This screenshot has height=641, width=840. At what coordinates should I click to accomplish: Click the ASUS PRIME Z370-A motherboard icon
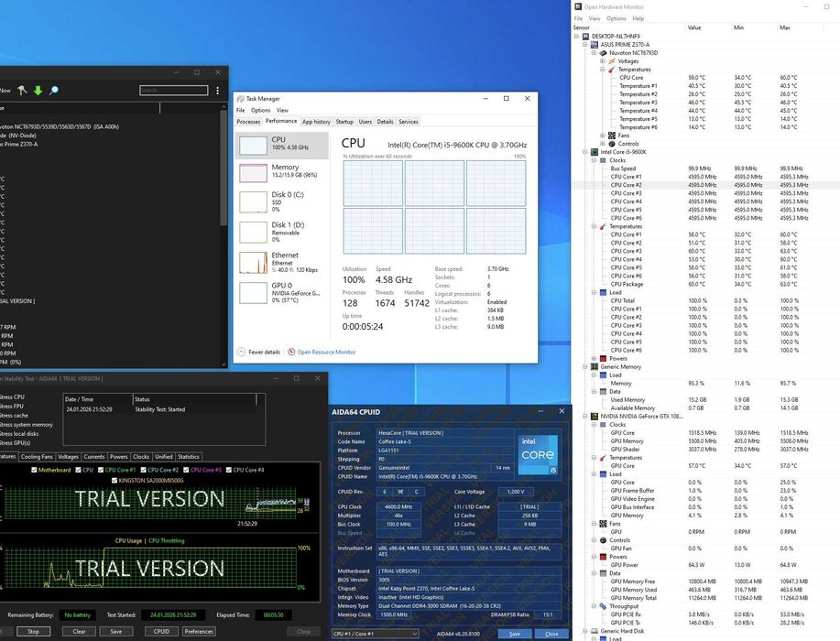(595, 45)
